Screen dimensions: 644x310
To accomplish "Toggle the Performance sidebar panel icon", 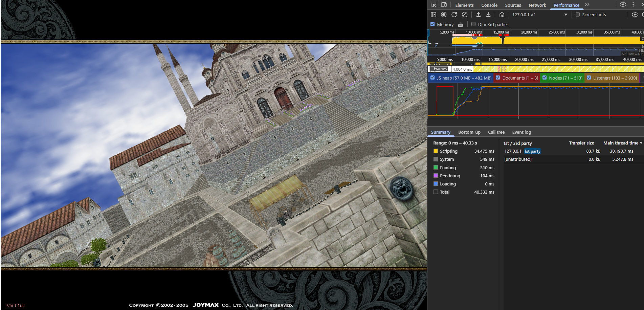I will (434, 15).
